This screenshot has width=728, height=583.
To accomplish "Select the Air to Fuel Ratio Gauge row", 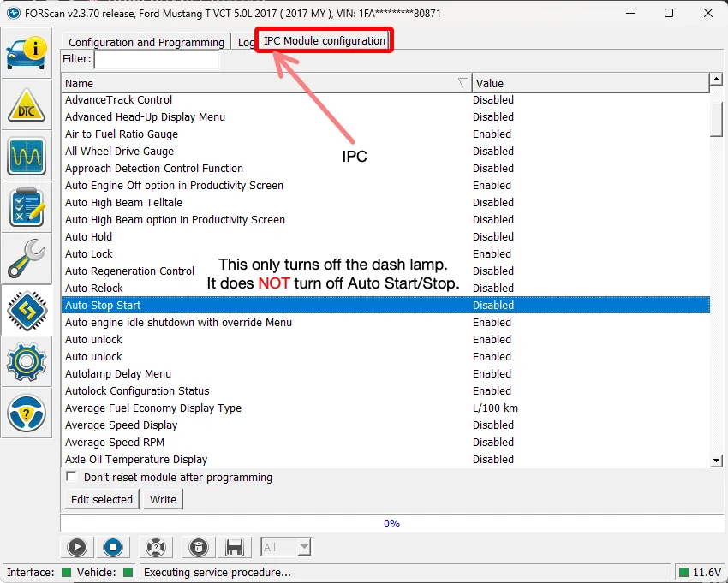I will (385, 134).
